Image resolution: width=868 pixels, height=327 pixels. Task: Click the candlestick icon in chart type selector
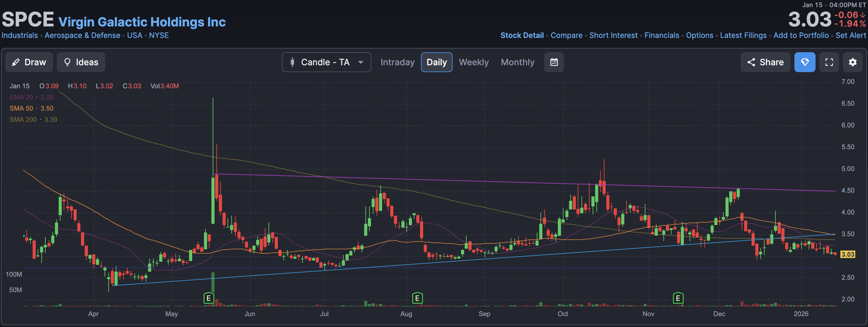[x=292, y=62]
